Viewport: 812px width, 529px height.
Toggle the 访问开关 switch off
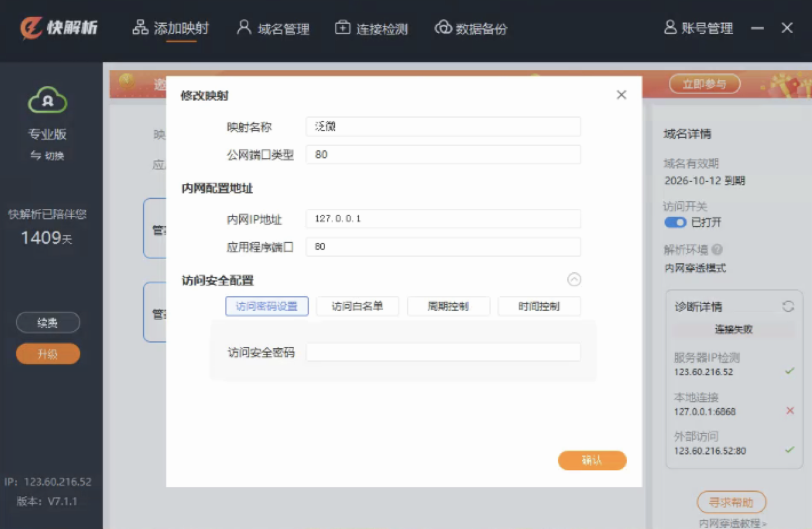(675, 222)
